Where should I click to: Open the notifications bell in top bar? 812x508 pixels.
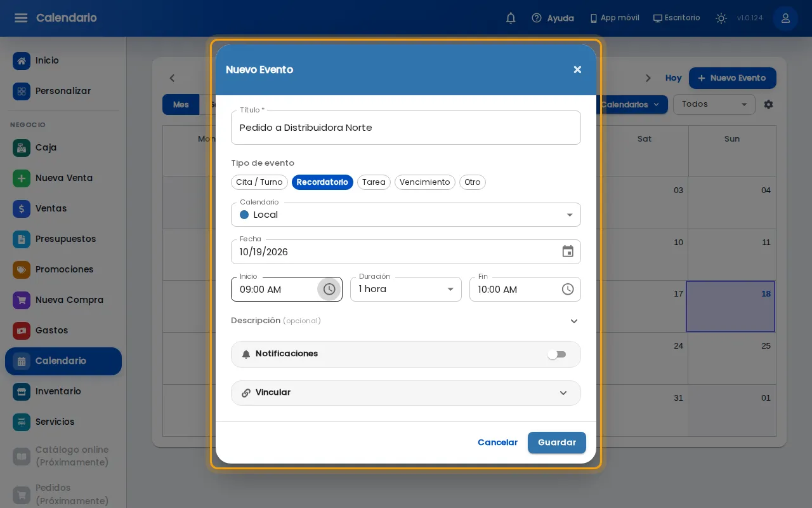tap(511, 18)
